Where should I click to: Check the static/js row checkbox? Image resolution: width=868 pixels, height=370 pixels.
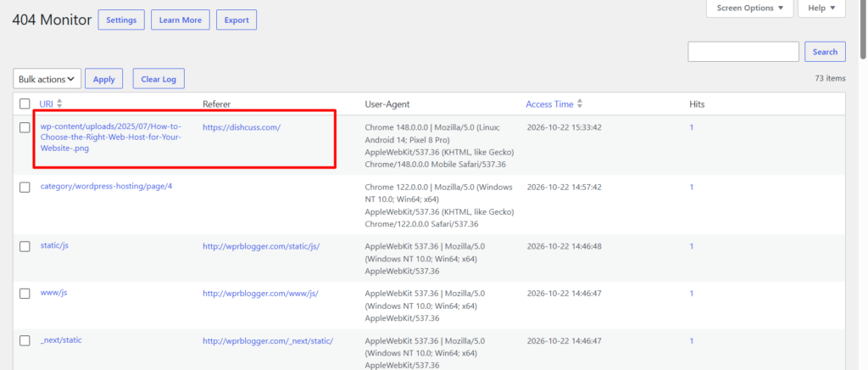(x=25, y=246)
